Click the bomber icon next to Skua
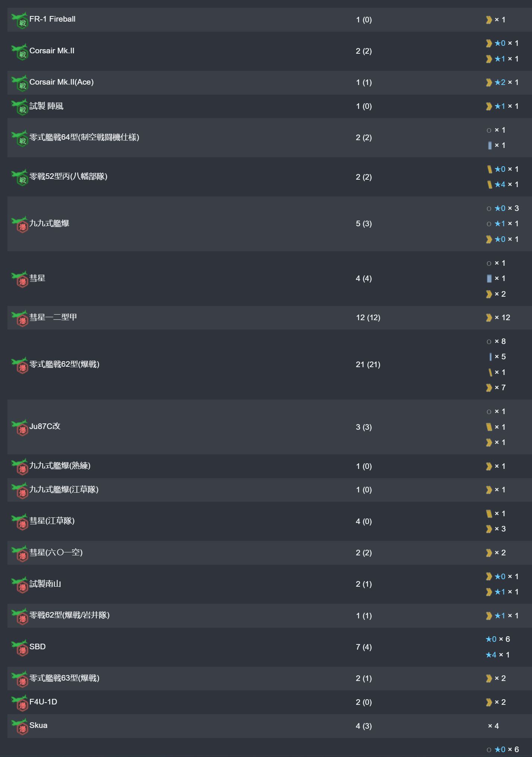The width and height of the screenshot is (532, 757). [x=20, y=726]
